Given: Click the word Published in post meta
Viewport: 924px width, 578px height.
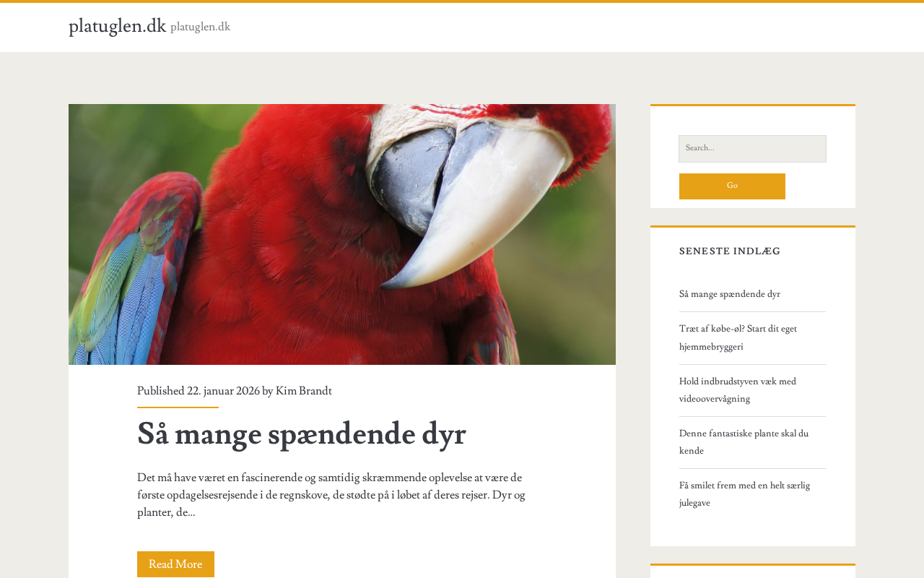Looking at the screenshot, I should tap(160, 391).
